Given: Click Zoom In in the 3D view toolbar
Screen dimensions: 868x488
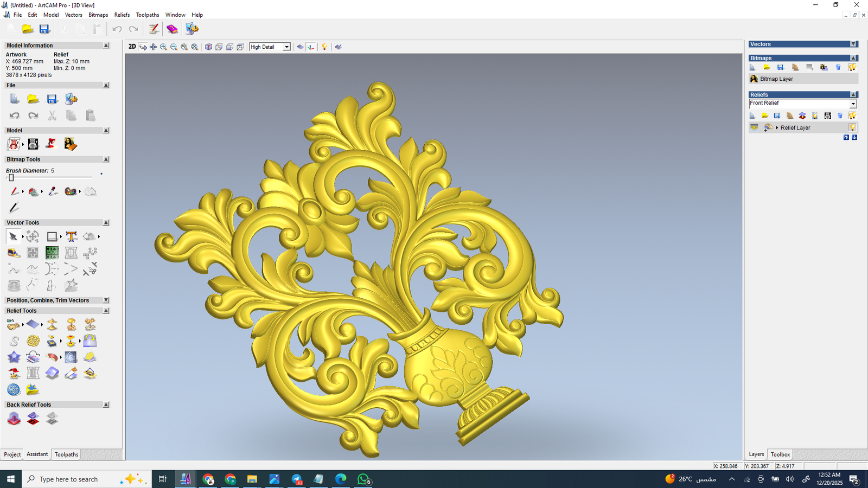Looking at the screenshot, I should [163, 47].
